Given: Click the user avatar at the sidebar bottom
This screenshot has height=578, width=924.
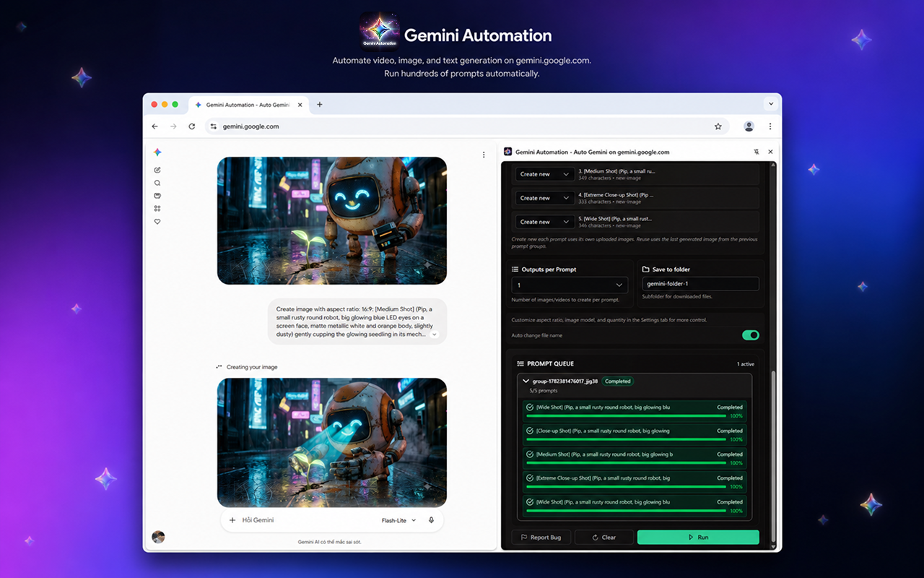Looking at the screenshot, I should pyautogui.click(x=158, y=537).
